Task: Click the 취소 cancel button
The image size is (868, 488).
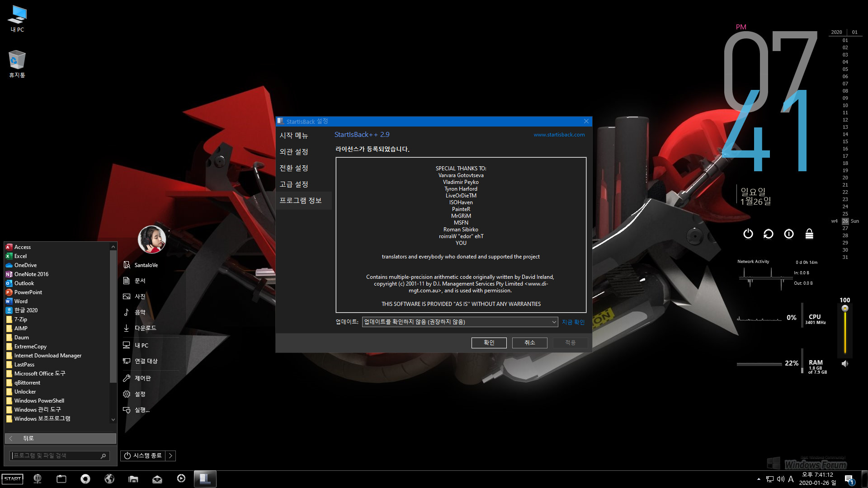Action: point(529,343)
